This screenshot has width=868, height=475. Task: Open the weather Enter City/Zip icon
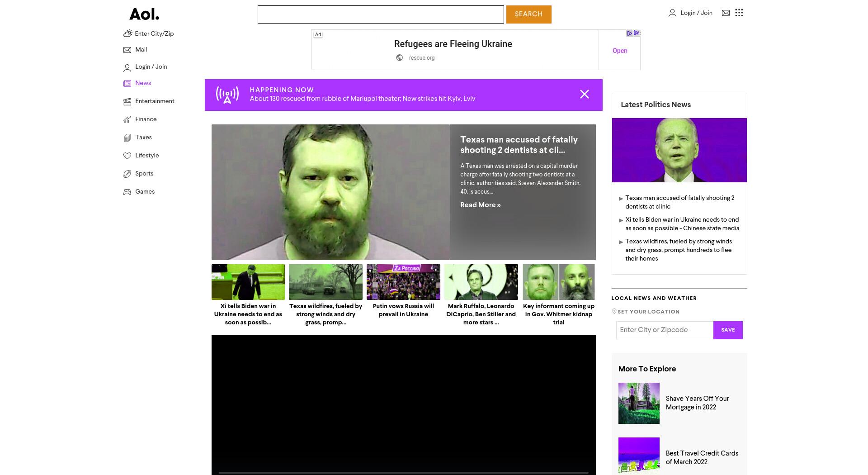coord(127,33)
